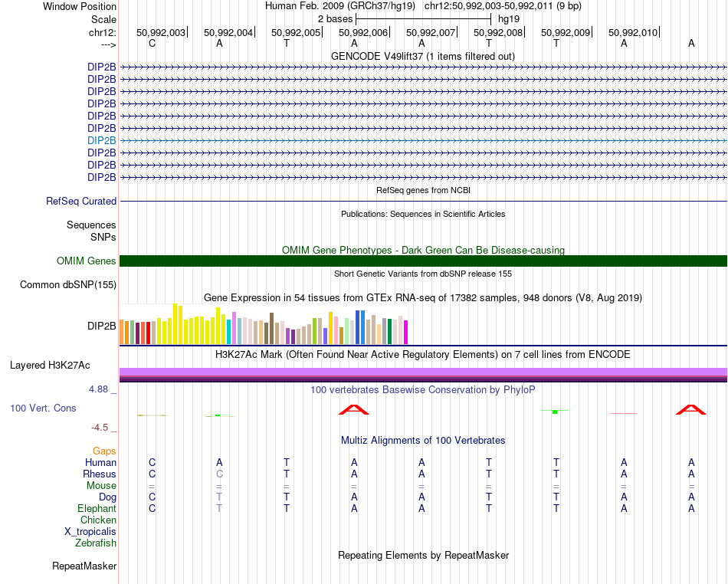Click reference base C in the ruler row
This screenshot has width=728, height=584.
pos(152,43)
